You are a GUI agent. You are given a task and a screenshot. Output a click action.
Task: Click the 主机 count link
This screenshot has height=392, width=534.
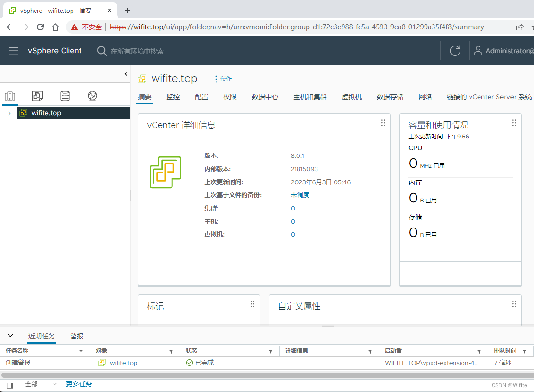coord(293,222)
